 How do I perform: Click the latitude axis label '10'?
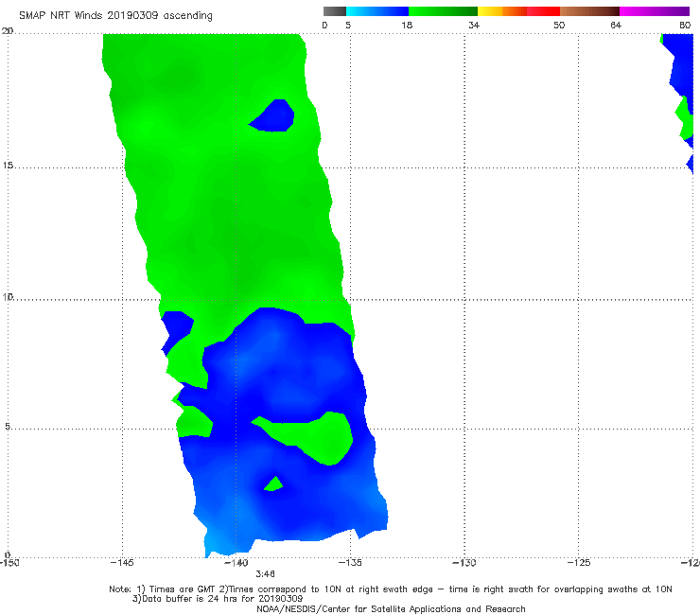pyautogui.click(x=8, y=296)
